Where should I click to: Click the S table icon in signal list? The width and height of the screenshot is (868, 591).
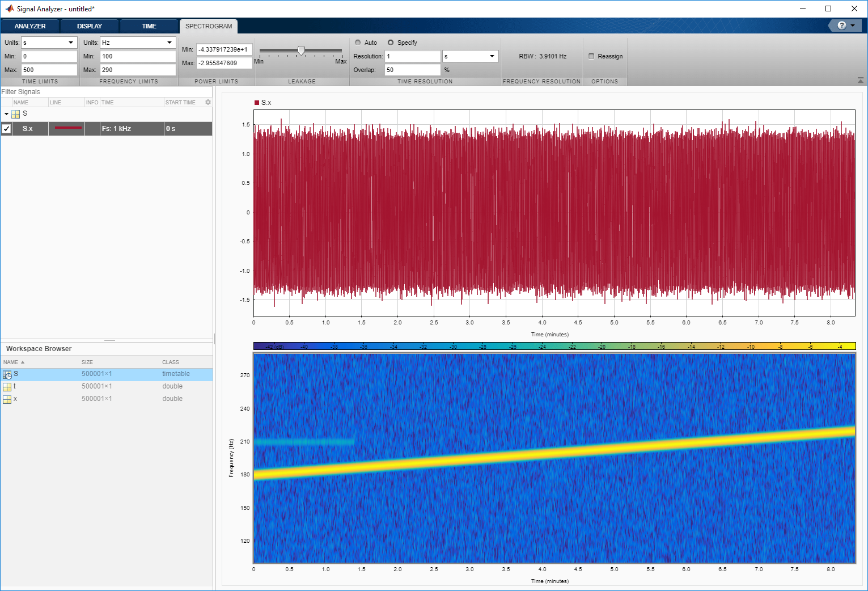tap(16, 114)
